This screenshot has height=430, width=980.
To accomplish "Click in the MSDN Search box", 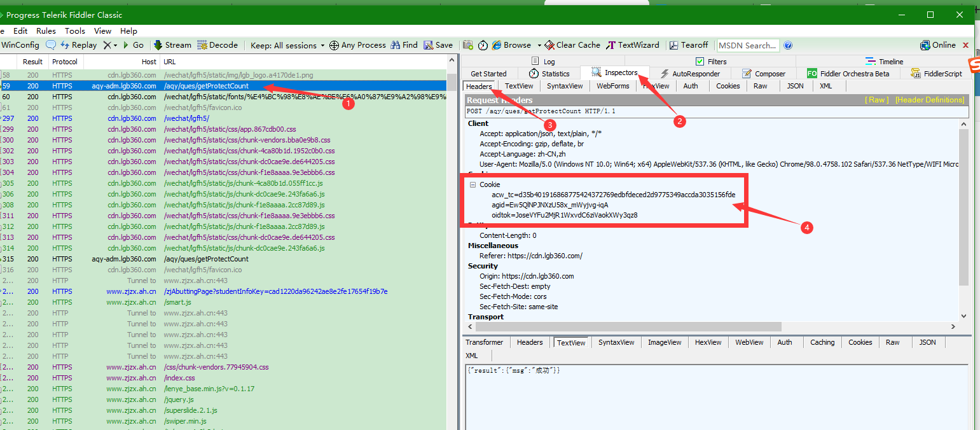I will pos(749,45).
